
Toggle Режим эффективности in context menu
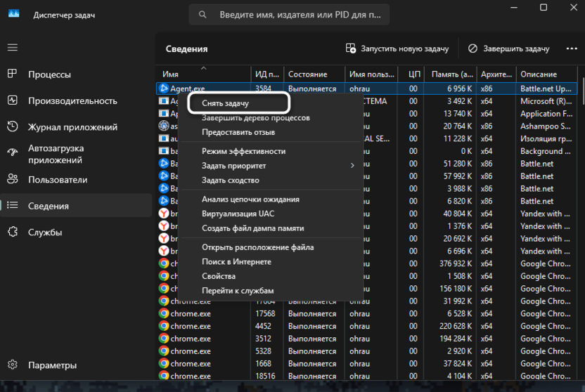coord(243,151)
